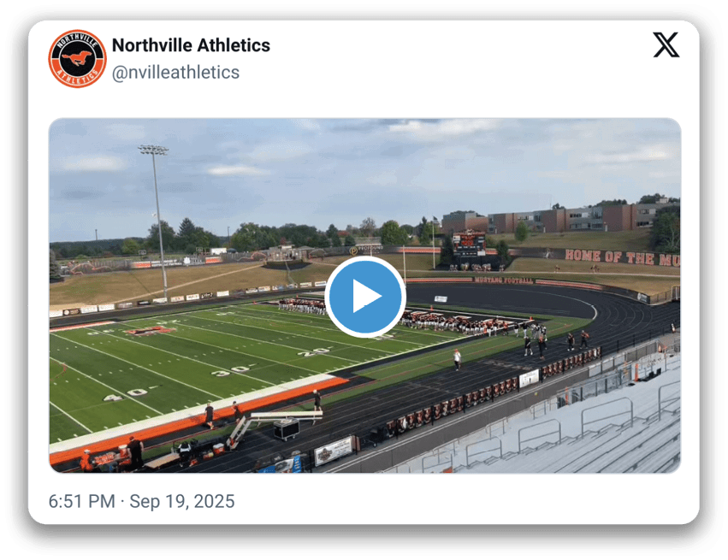Visit the @nvilleathletics handle link
This screenshot has height=560, width=728.
tap(175, 73)
